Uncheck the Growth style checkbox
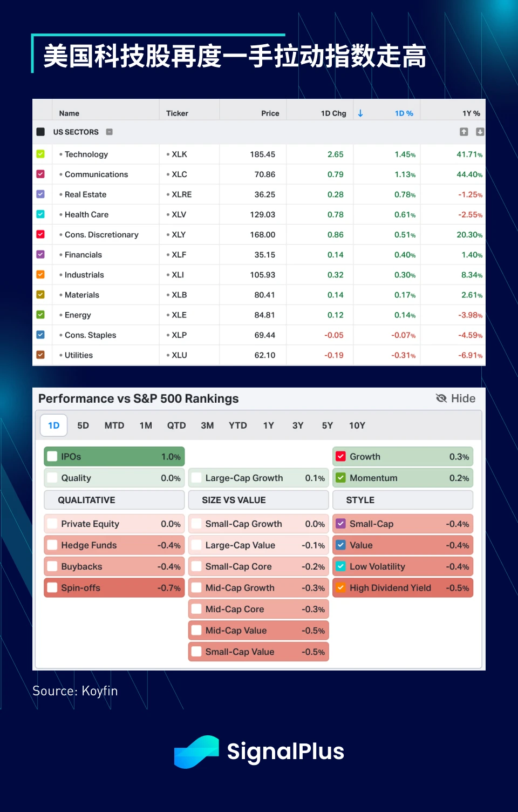The image size is (518, 812). point(340,456)
